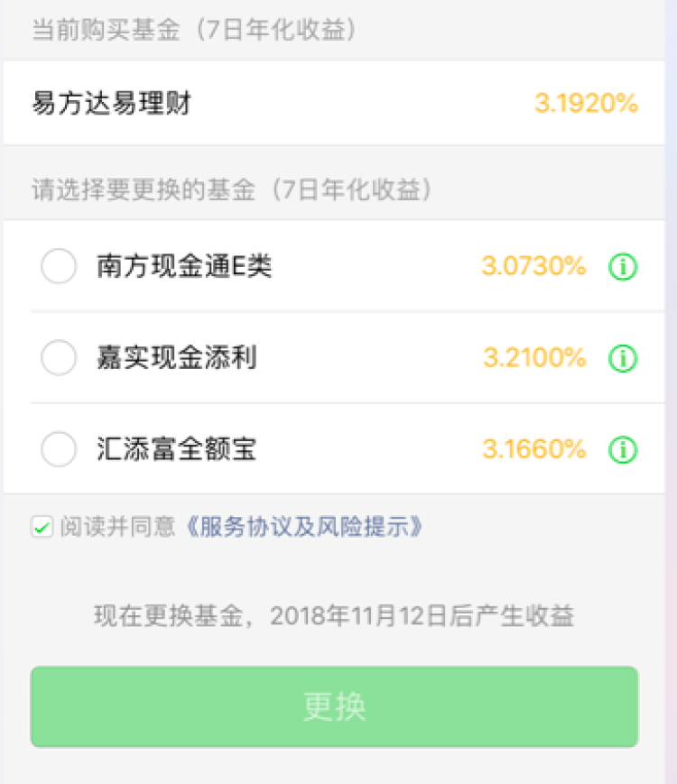The height and width of the screenshot is (784, 677).
Task: Click the 3.0730% yield value
Action: click(533, 266)
